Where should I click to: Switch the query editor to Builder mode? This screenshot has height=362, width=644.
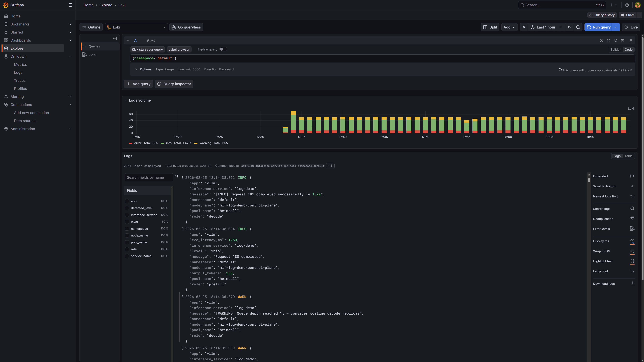coord(615,49)
